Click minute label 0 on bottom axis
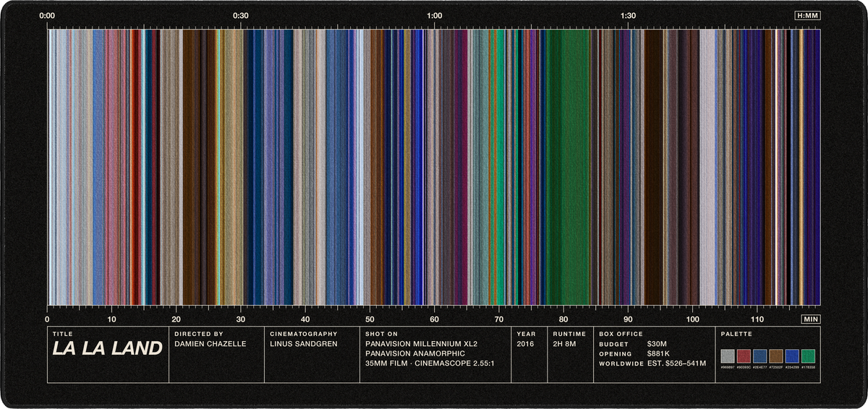This screenshot has height=409, width=868. tap(47, 319)
